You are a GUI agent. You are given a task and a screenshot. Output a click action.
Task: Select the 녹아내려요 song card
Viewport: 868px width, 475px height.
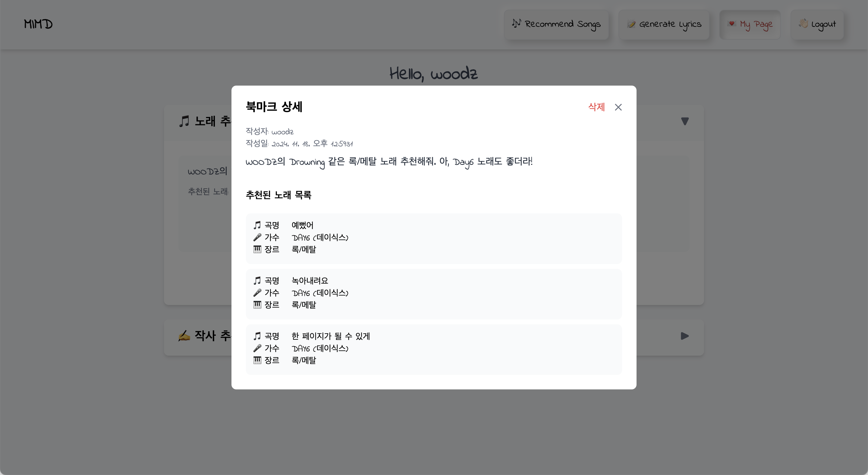[x=434, y=294]
